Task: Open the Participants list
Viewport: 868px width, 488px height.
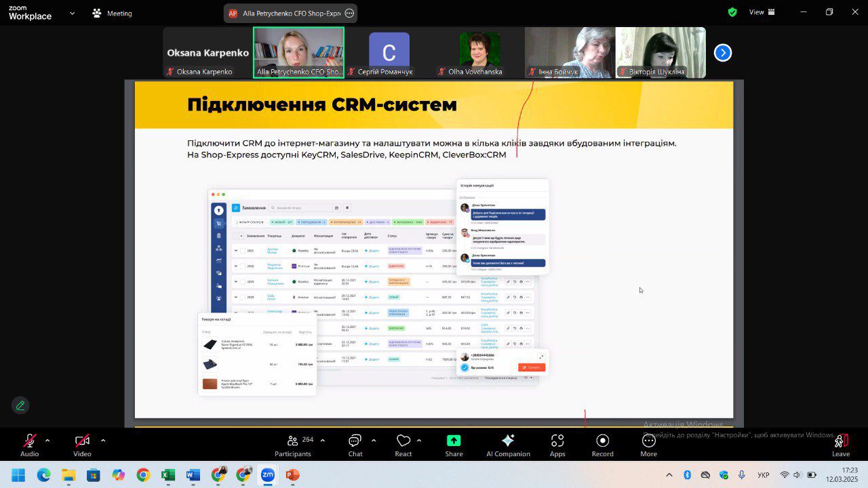Action: tap(293, 445)
